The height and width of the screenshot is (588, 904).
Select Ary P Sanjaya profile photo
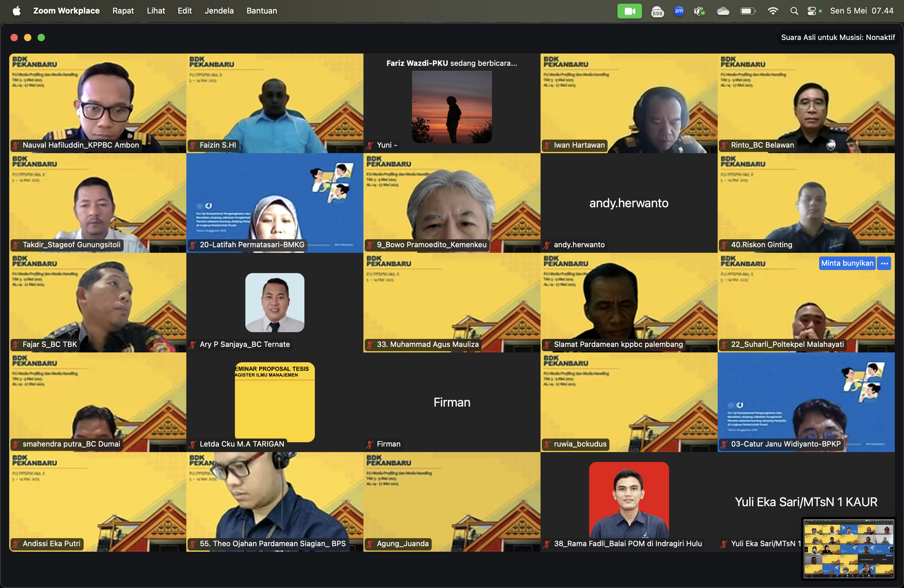[x=275, y=303]
